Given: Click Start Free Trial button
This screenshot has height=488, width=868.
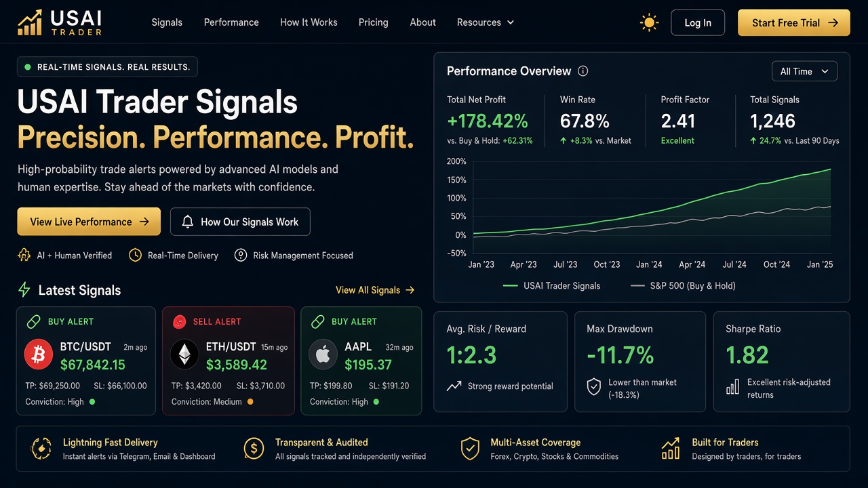Looking at the screenshot, I should [794, 22].
